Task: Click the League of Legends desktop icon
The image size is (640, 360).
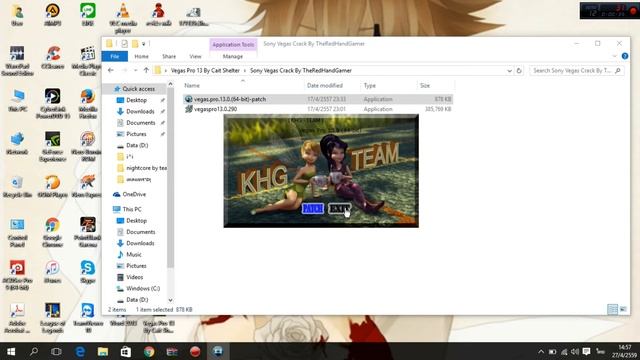Action: click(x=52, y=318)
